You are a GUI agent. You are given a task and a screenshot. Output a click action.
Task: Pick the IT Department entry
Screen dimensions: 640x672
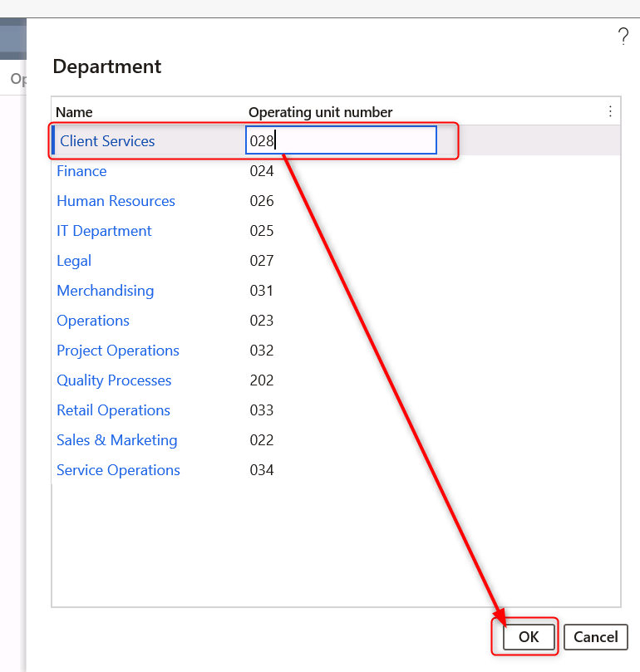coord(104,231)
